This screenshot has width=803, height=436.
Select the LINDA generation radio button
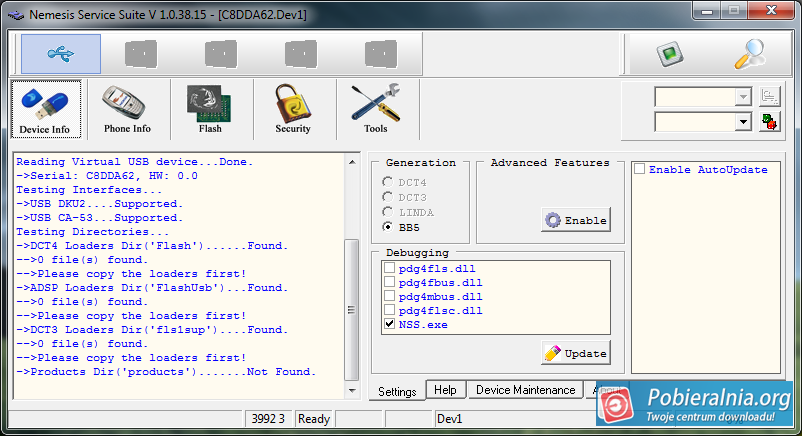click(388, 212)
